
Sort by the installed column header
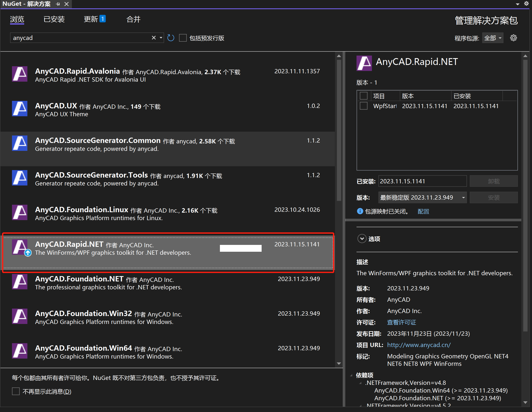click(x=477, y=96)
